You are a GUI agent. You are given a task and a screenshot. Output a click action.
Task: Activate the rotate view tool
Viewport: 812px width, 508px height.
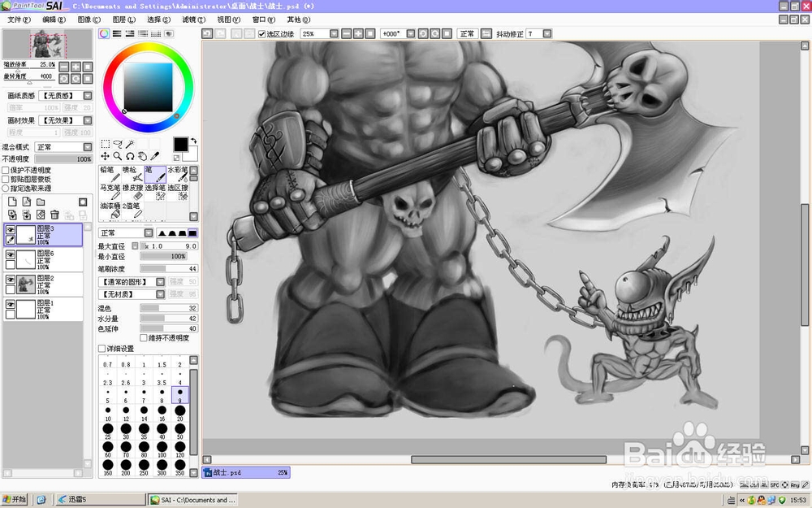point(130,156)
